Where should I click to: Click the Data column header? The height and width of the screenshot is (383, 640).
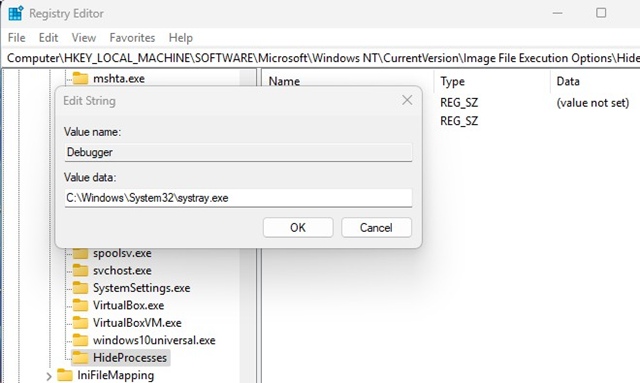pyautogui.click(x=568, y=81)
